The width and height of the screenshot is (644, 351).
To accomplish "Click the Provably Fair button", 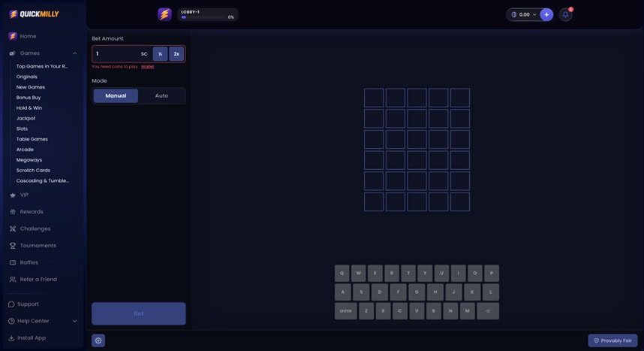I will [612, 340].
